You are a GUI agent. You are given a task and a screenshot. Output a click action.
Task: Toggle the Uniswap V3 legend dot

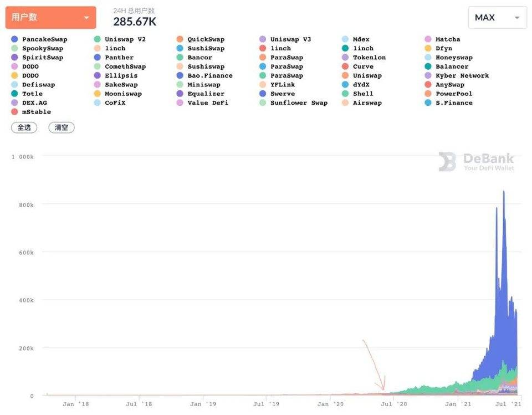pyautogui.click(x=263, y=39)
